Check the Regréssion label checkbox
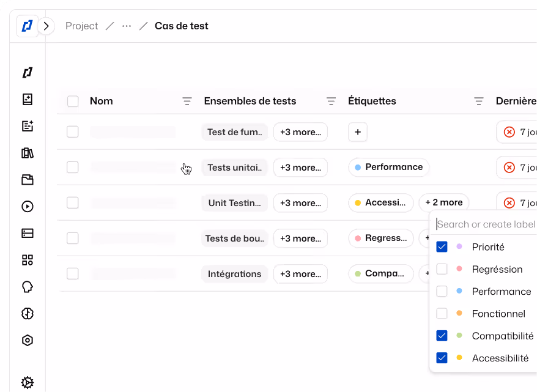The height and width of the screenshot is (392, 537). [442, 269]
